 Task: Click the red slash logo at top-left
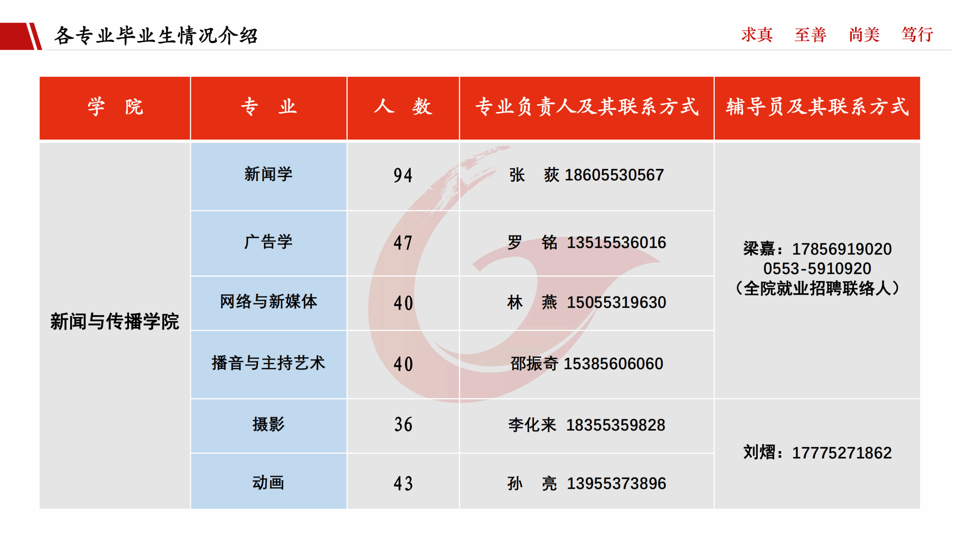[22, 36]
